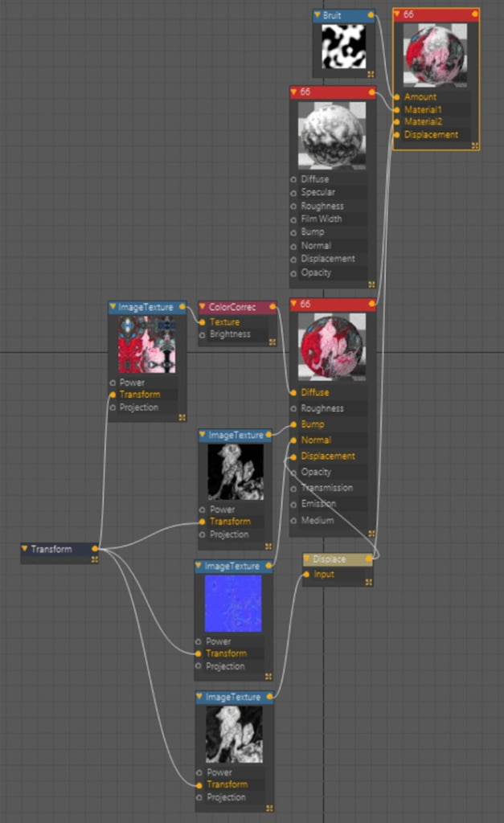The width and height of the screenshot is (504, 823).
Task: Click the Transform node corner grip icon
Action: [95, 559]
